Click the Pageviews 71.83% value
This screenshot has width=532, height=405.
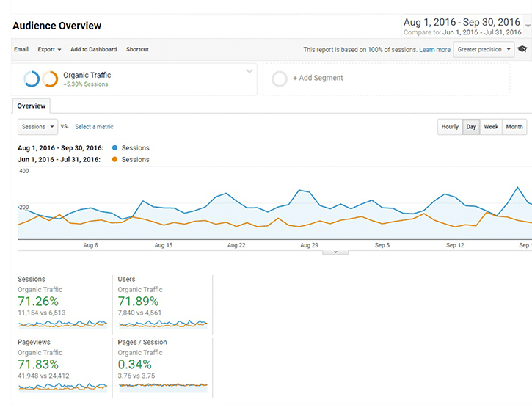[38, 365]
